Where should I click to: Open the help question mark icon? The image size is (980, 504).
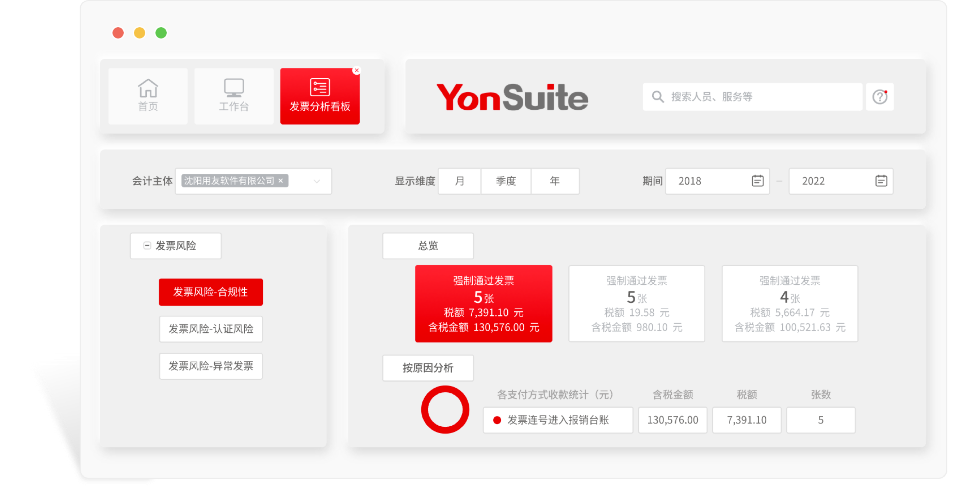[x=880, y=97]
